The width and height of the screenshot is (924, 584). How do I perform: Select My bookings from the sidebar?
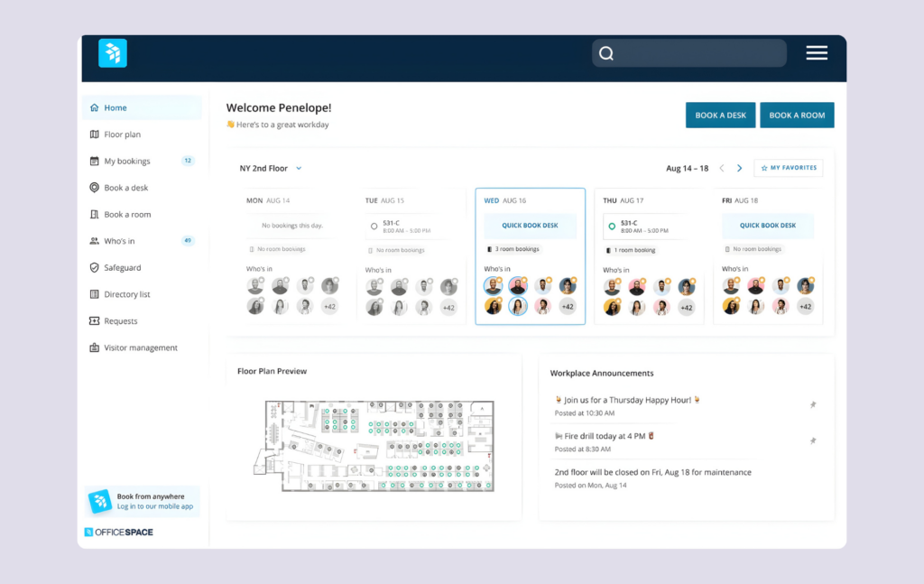pos(125,161)
